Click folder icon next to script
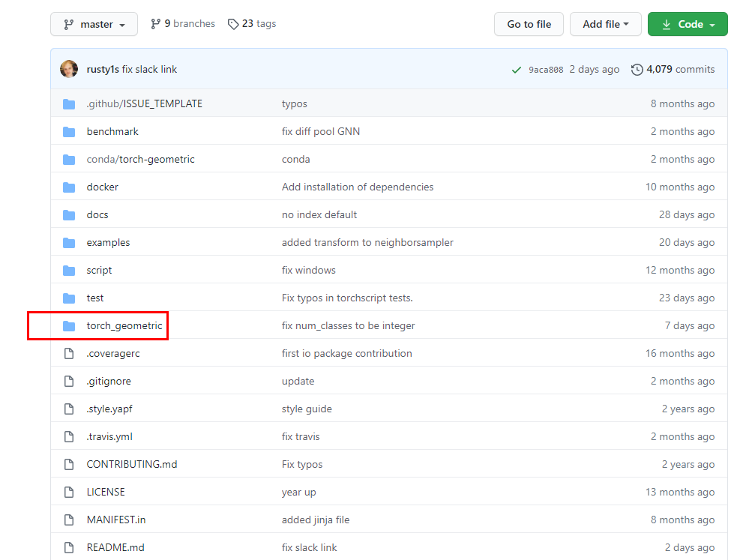The height and width of the screenshot is (560, 746). click(x=69, y=270)
